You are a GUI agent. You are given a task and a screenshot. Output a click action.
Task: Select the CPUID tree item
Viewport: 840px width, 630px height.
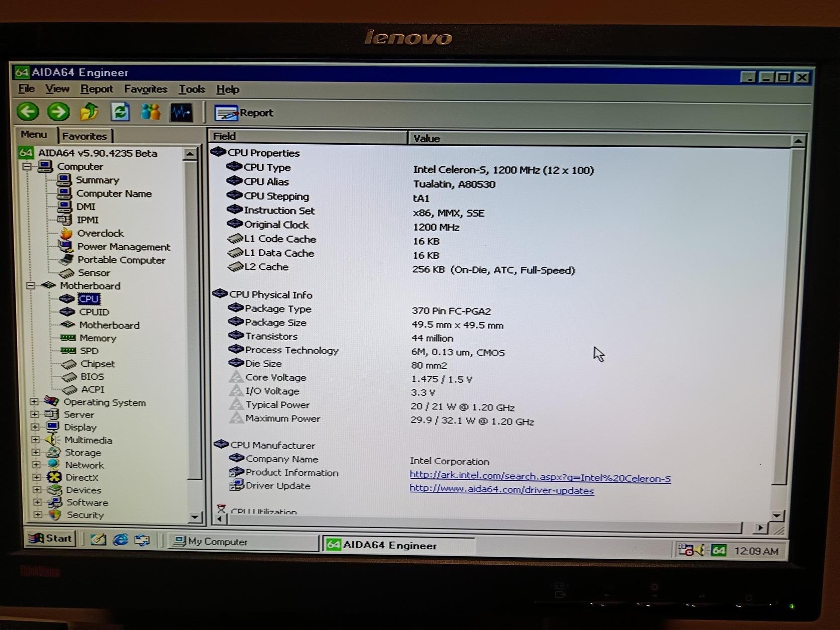(x=94, y=312)
